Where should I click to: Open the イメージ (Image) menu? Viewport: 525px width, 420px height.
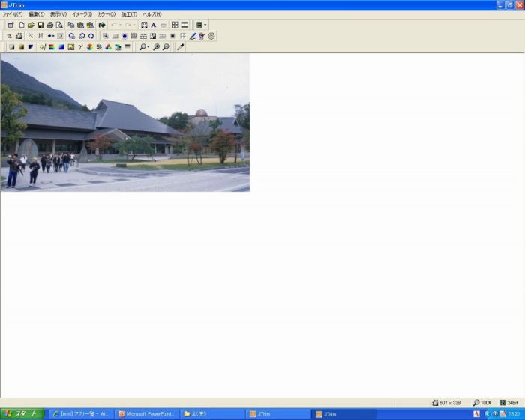[82, 14]
